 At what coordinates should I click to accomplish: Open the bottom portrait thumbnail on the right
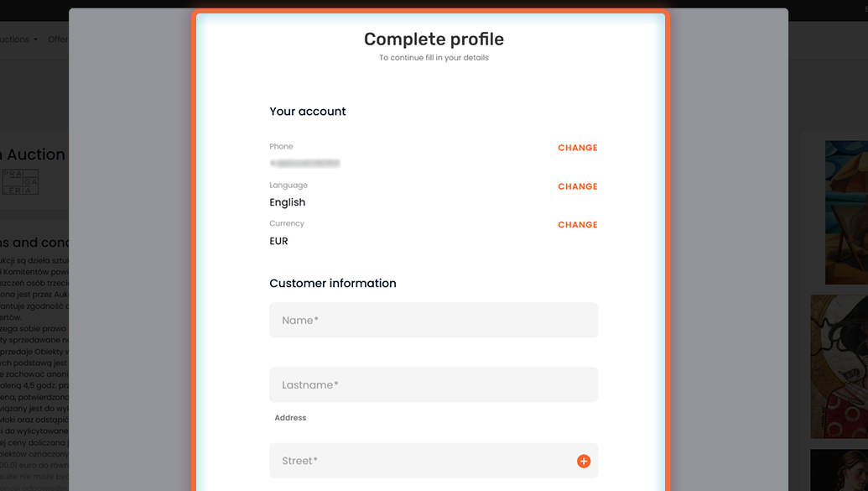tap(839, 470)
